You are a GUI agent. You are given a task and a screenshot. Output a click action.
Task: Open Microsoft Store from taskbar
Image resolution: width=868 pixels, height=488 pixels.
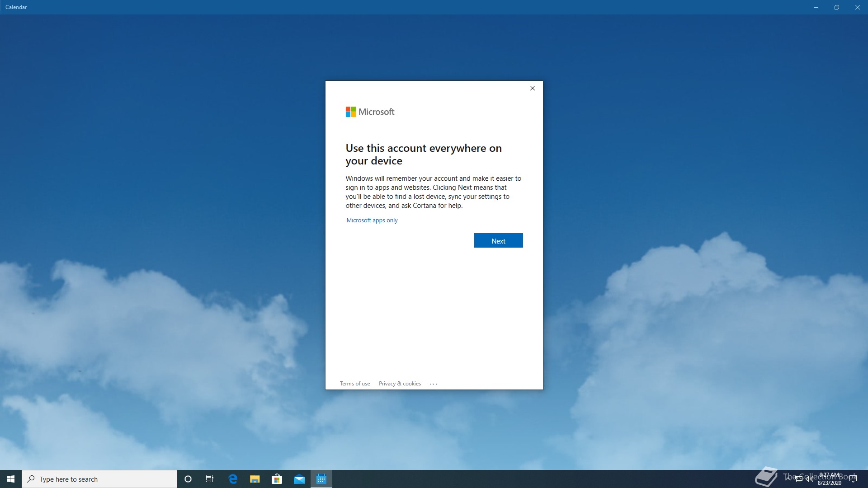(x=277, y=479)
